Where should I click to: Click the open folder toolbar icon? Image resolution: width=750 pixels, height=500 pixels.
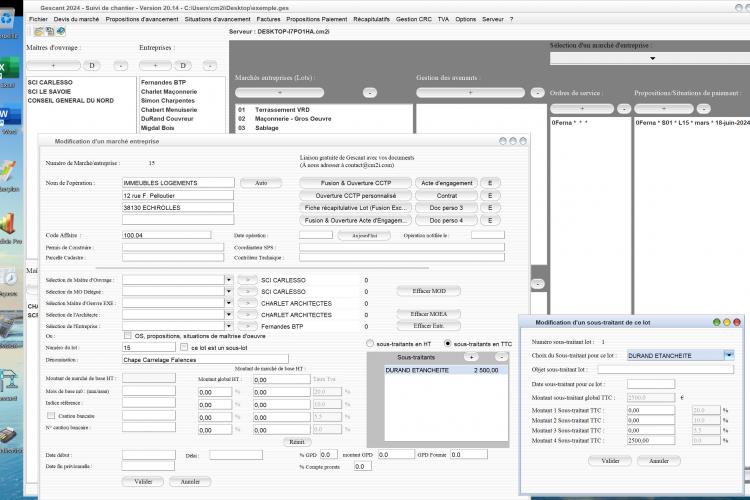39,32
